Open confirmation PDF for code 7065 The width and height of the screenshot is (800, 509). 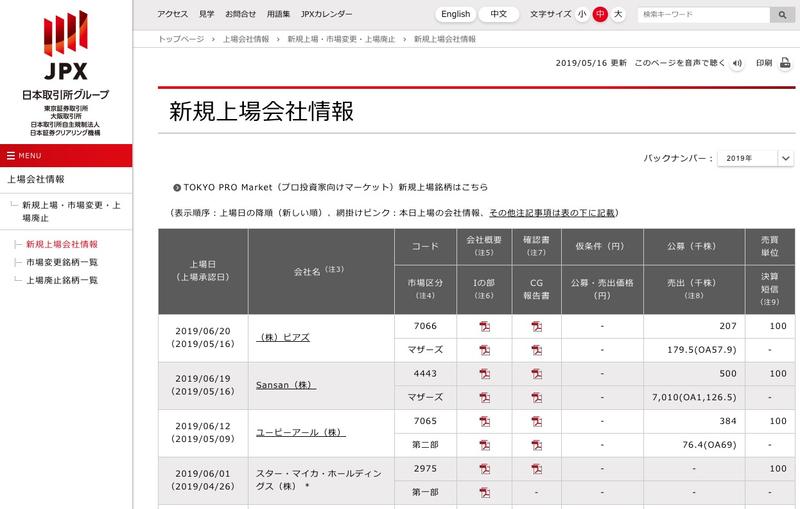coord(536,421)
